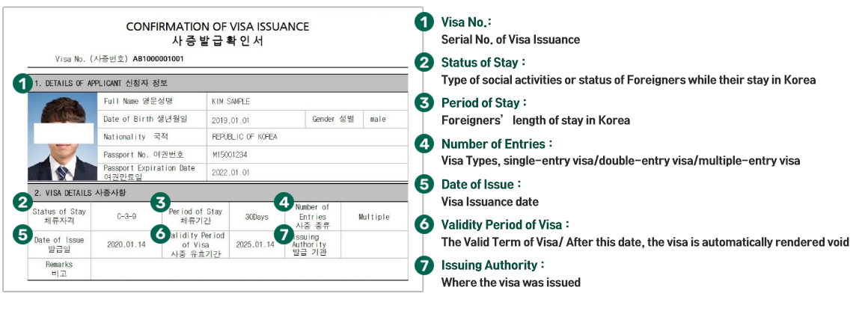
Task: Click badge 2 beside the Status of Stay cell
Action: (x=23, y=202)
